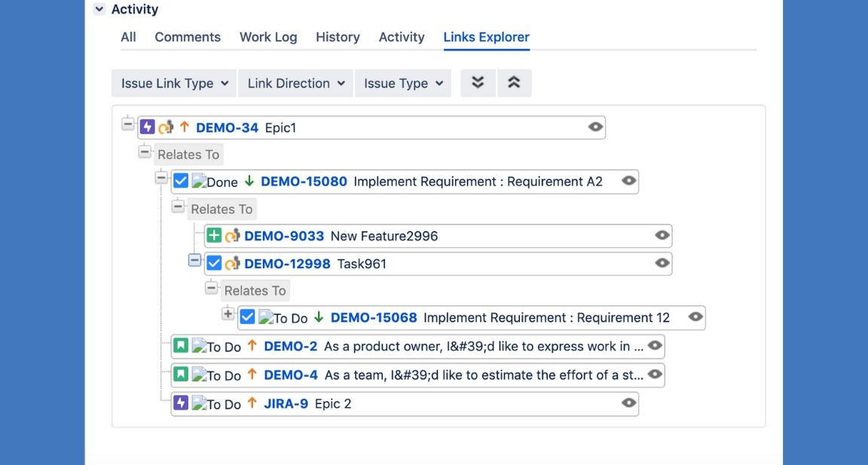Click the green New Feature icon for DEMO-9033

[x=214, y=236]
